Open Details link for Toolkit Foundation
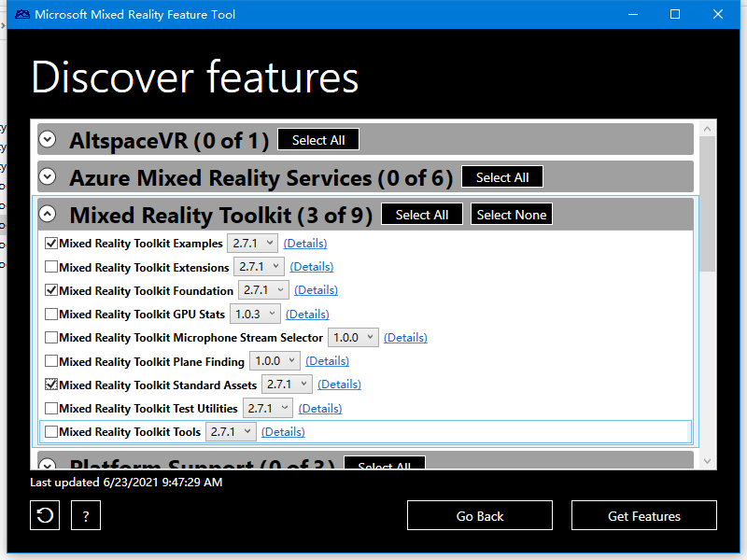This screenshot has height=560, width=747. pyautogui.click(x=316, y=290)
